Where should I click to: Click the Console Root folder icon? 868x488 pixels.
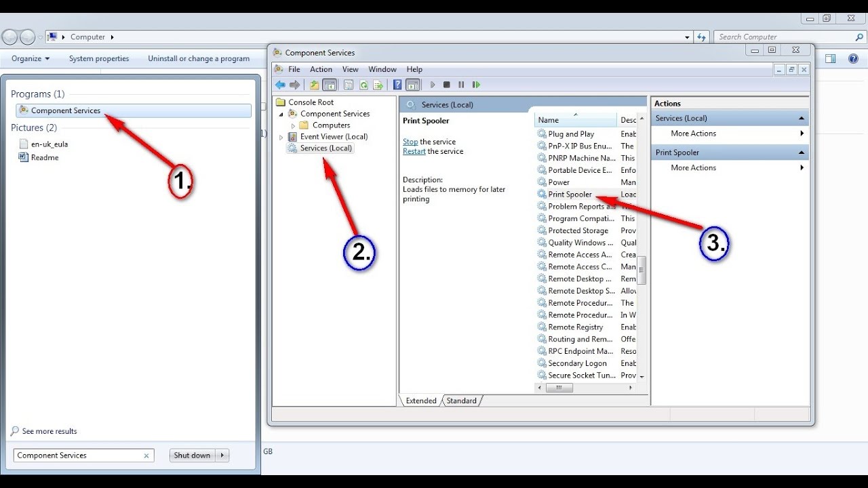pos(281,102)
